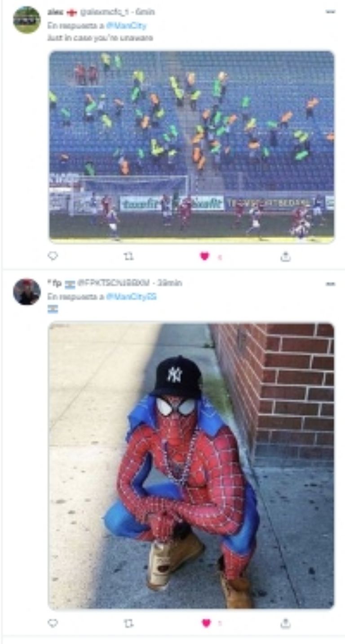Screen dimensions: 345x644
Task: Share the Spider-Man photo tweet
Action: 285,623
